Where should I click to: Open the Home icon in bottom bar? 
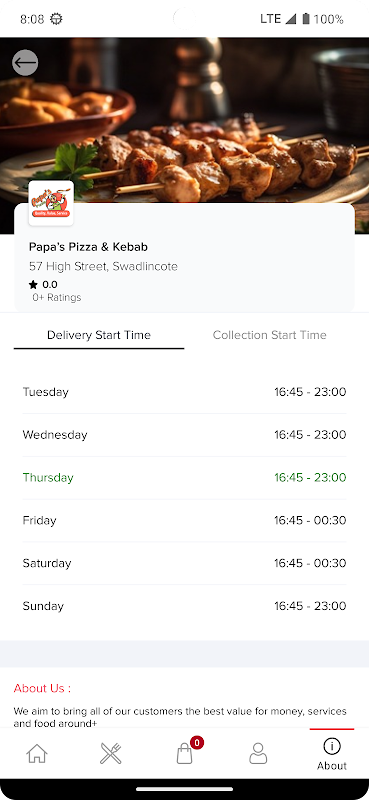pyautogui.click(x=37, y=754)
